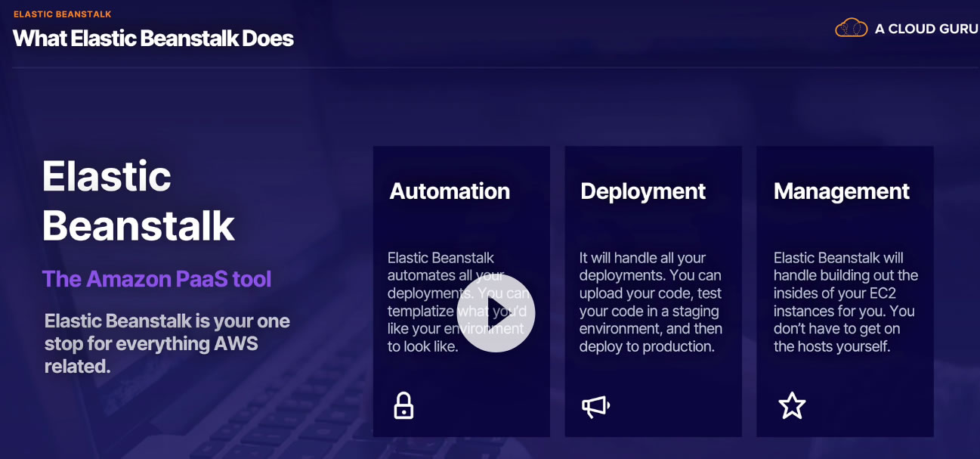The image size is (980, 459).
Task: Click the star icon in Management card
Action: click(x=792, y=406)
